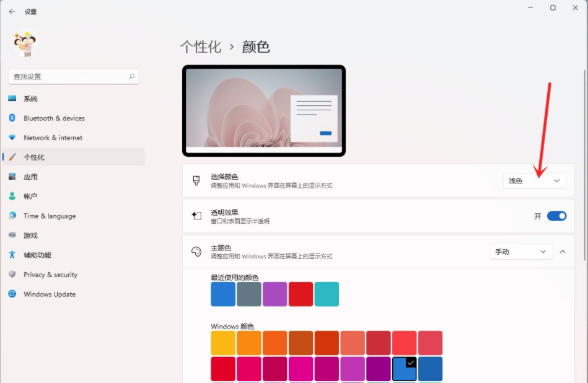Pick recent teal color swatch
Viewport: 588px width, 383px height.
point(327,294)
